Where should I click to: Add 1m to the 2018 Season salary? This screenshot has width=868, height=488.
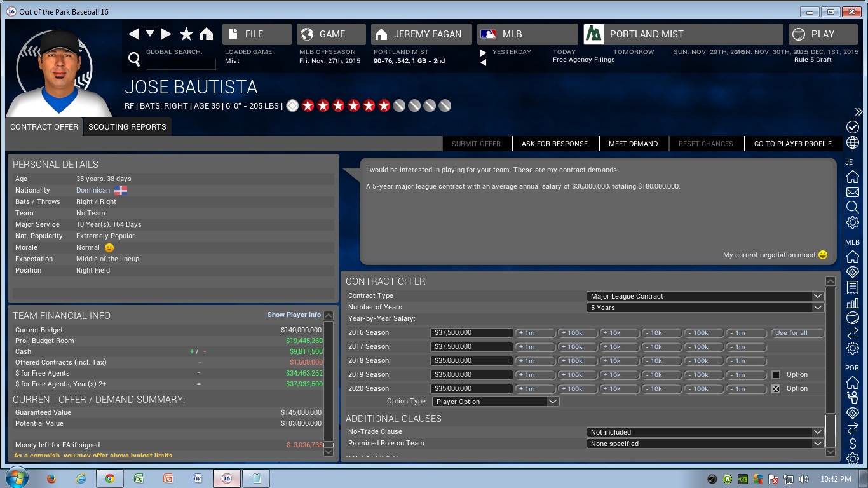click(x=535, y=361)
